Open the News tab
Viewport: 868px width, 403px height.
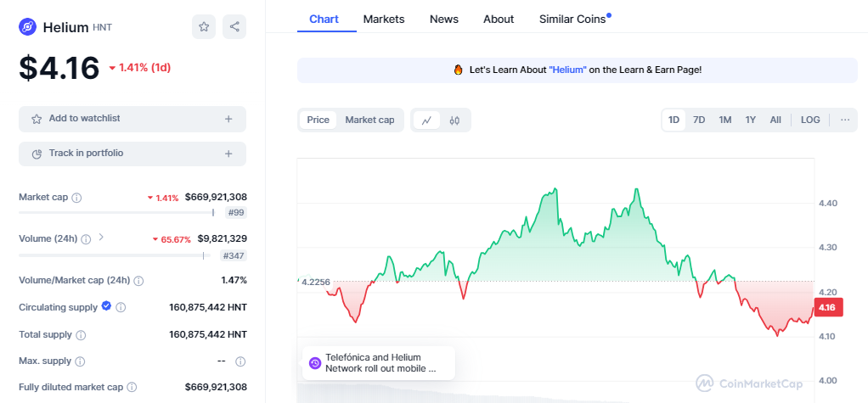coord(444,20)
